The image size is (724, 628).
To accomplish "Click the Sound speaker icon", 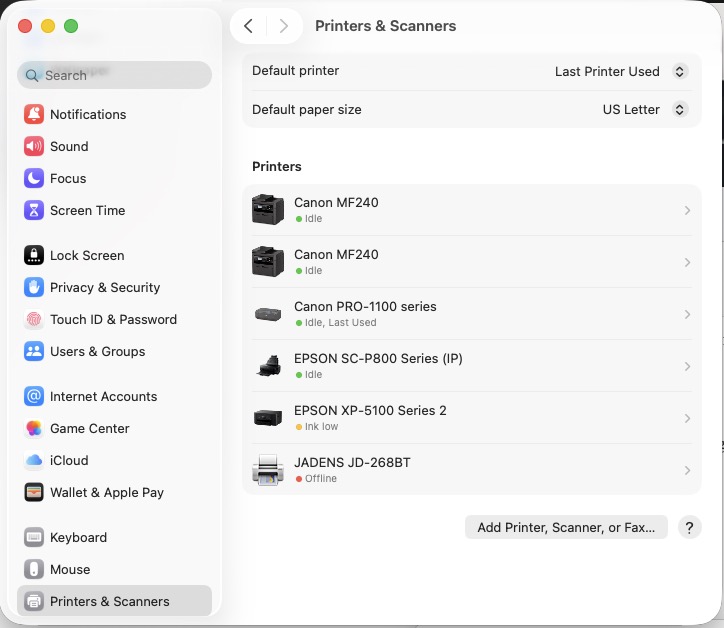I will (34, 146).
